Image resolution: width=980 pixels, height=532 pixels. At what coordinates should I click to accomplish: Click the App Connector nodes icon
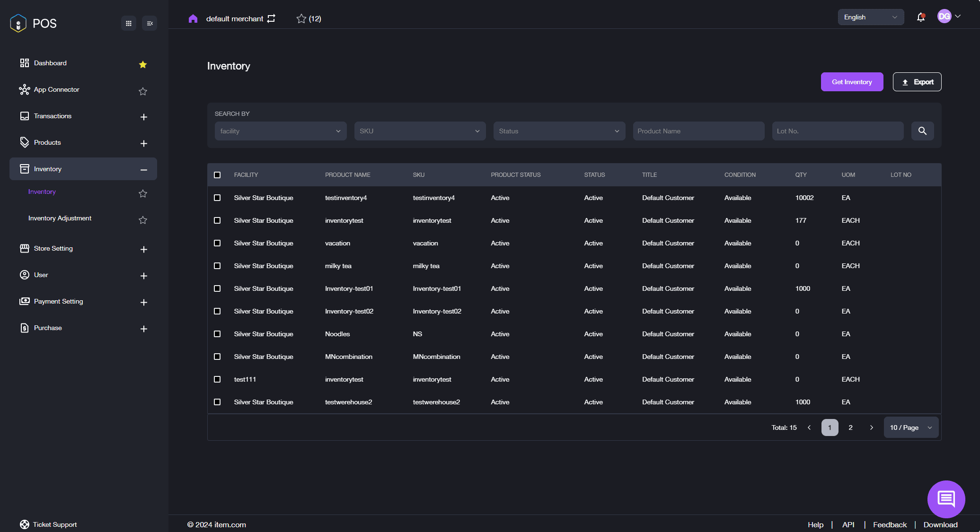(25, 89)
